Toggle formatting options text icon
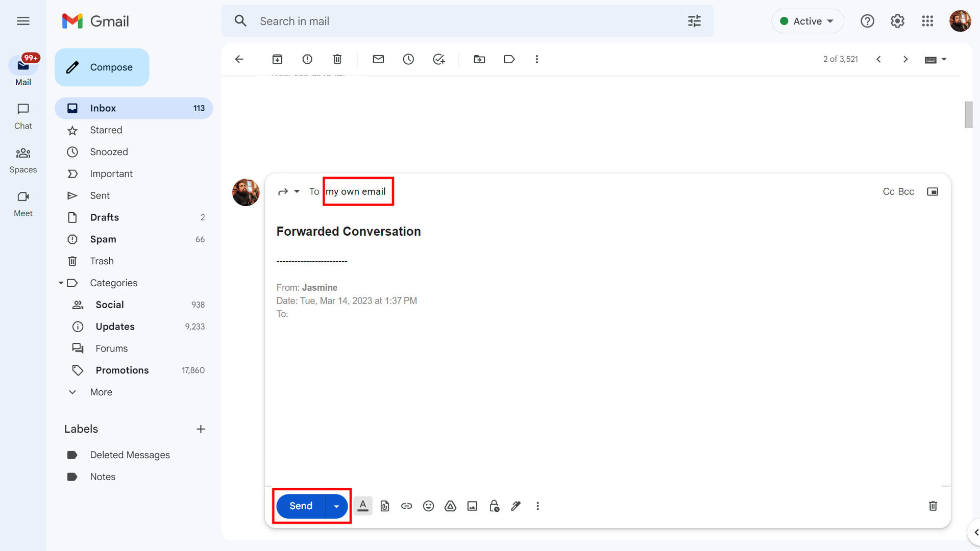Viewport: 980px width, 551px height. [363, 506]
